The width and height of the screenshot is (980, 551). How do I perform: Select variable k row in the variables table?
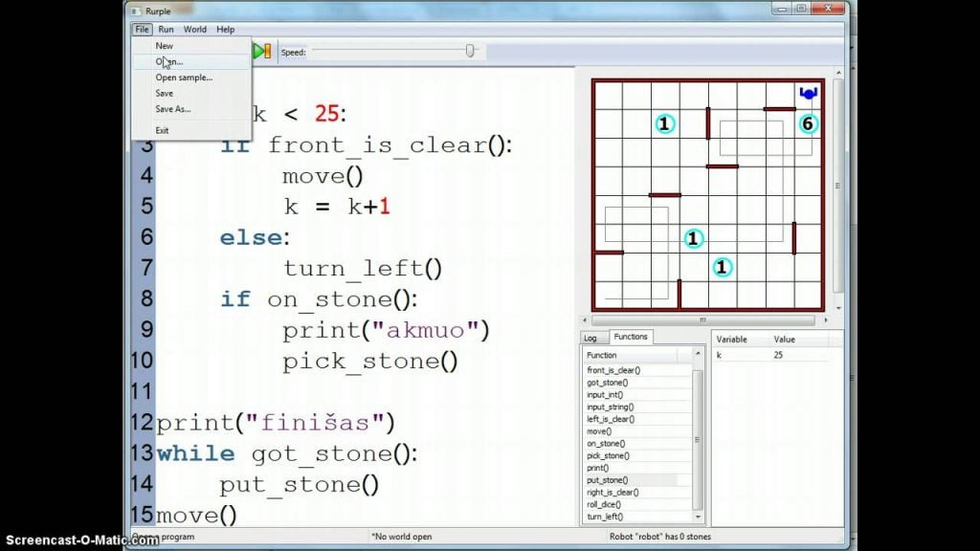772,355
